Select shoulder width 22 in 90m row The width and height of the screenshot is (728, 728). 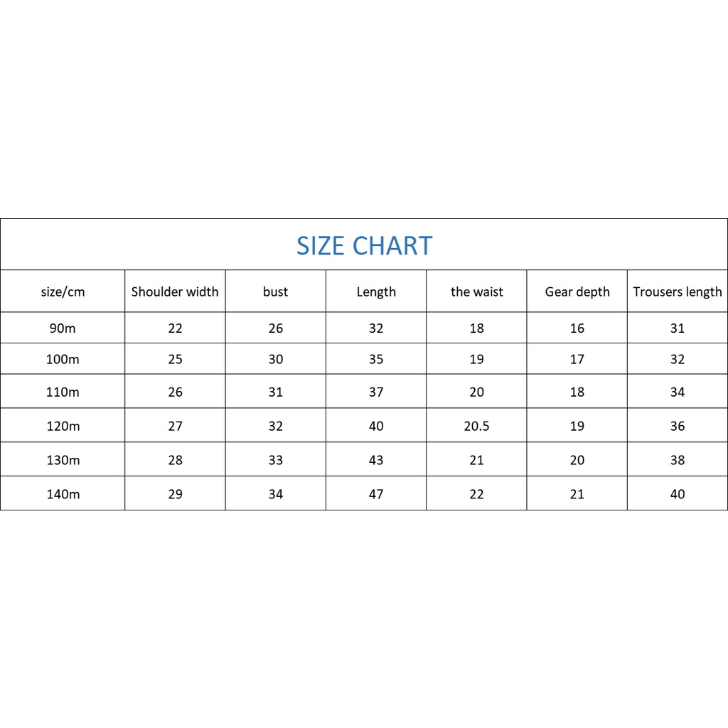175,328
